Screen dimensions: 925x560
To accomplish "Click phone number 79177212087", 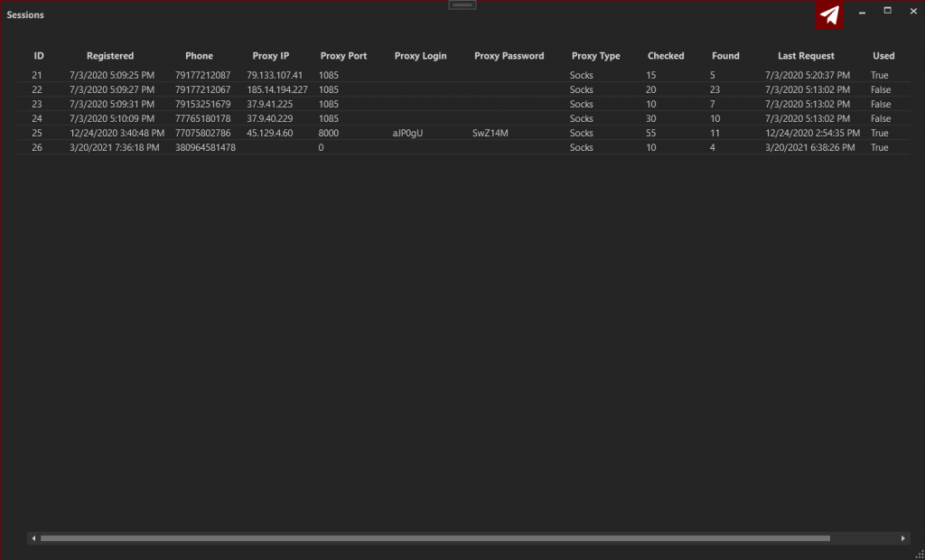I will (203, 76).
